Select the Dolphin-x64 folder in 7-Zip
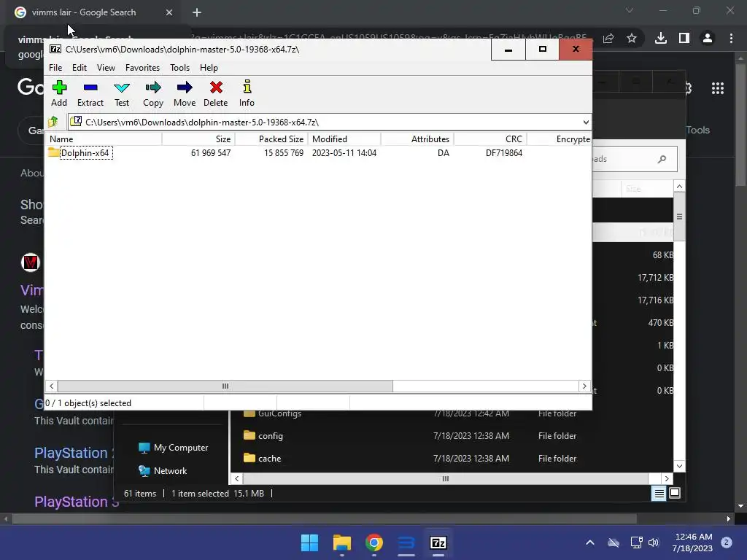 [80, 153]
